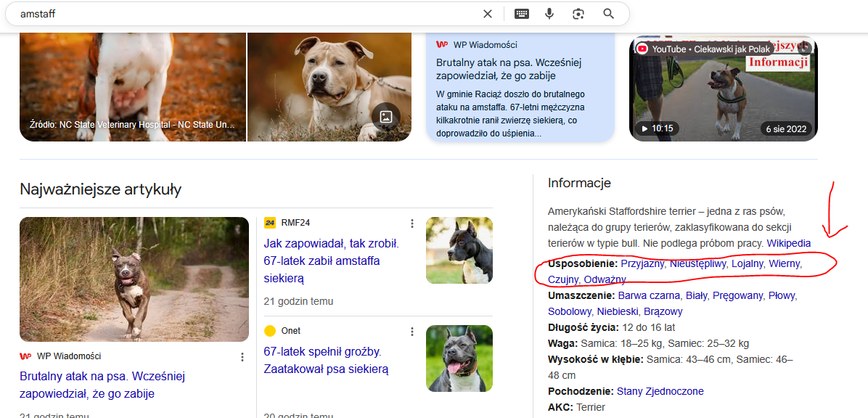Click the '6 sie 2022' video date
868x418 pixels.
click(786, 128)
